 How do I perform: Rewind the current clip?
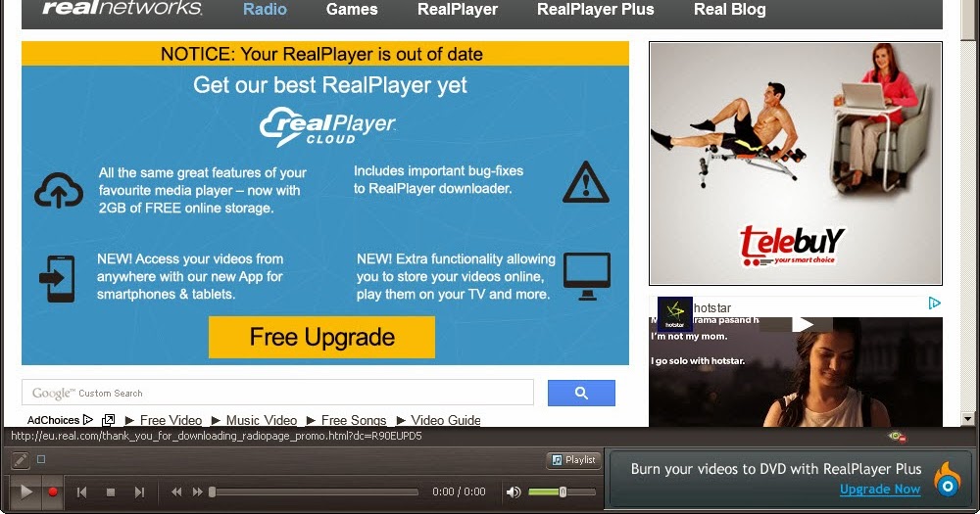pyautogui.click(x=176, y=492)
